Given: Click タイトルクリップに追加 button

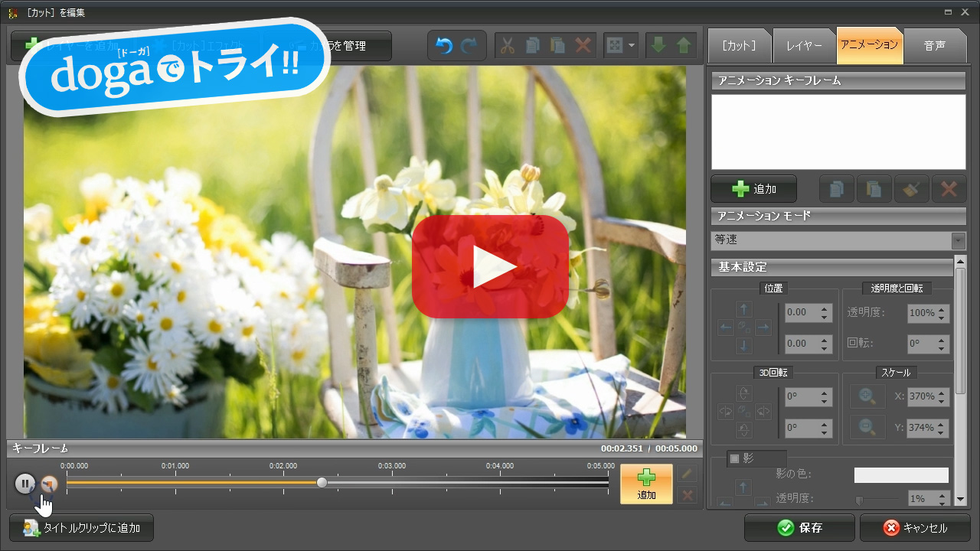Looking at the screenshot, I should point(80,527).
